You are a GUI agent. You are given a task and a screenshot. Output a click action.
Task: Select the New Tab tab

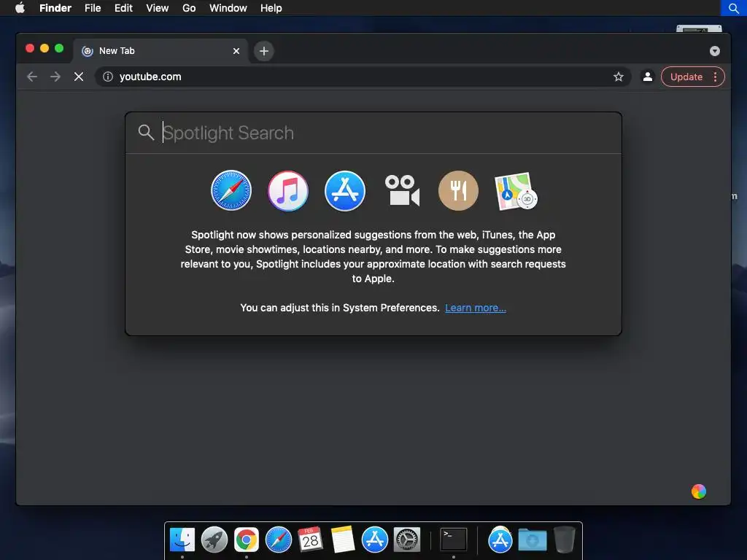pos(160,51)
